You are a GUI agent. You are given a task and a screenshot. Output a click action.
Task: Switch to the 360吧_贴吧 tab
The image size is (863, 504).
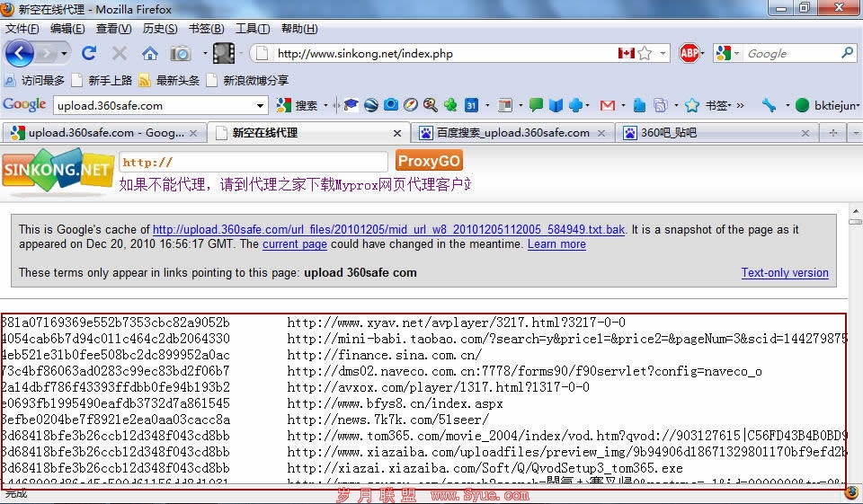[716, 133]
